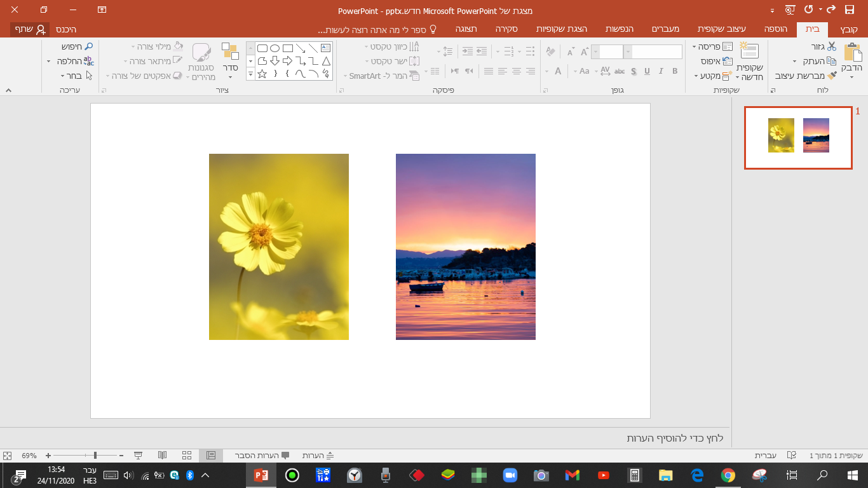This screenshot has height=488, width=868.
Task: Toggle Underline formatting
Action: pos(647,71)
